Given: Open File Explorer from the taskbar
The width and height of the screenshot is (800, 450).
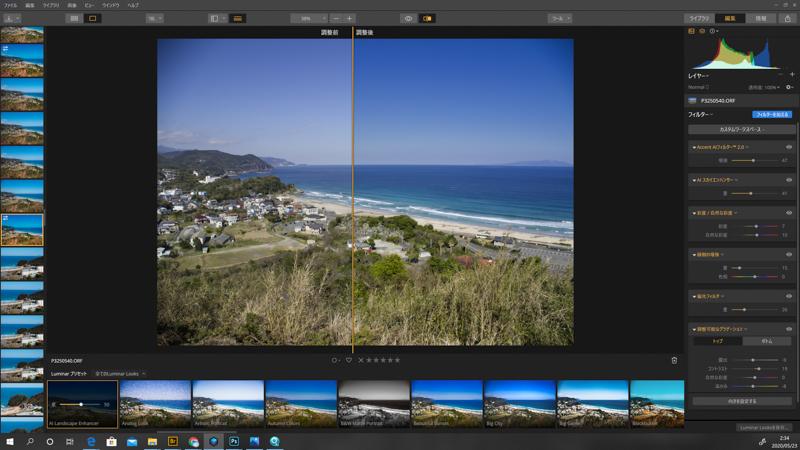Looking at the screenshot, I should pos(152,441).
